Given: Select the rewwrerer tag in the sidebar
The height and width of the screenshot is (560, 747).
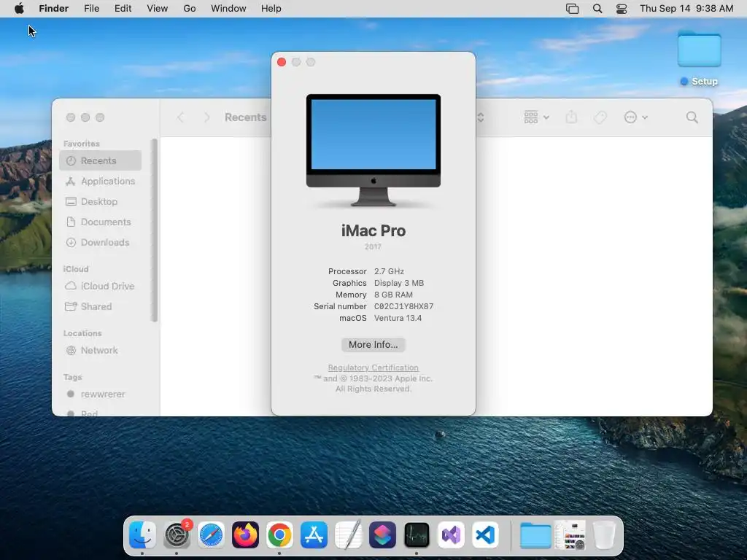Looking at the screenshot, I should [x=100, y=394].
